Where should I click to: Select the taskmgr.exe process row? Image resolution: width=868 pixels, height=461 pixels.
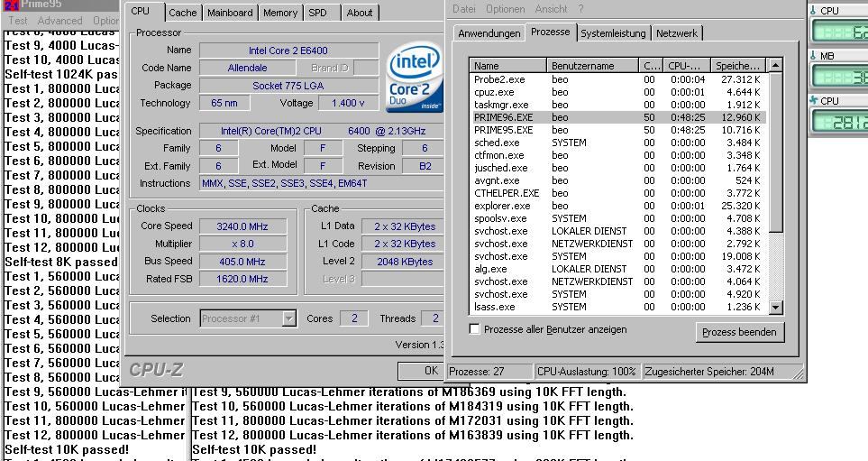click(x=617, y=105)
